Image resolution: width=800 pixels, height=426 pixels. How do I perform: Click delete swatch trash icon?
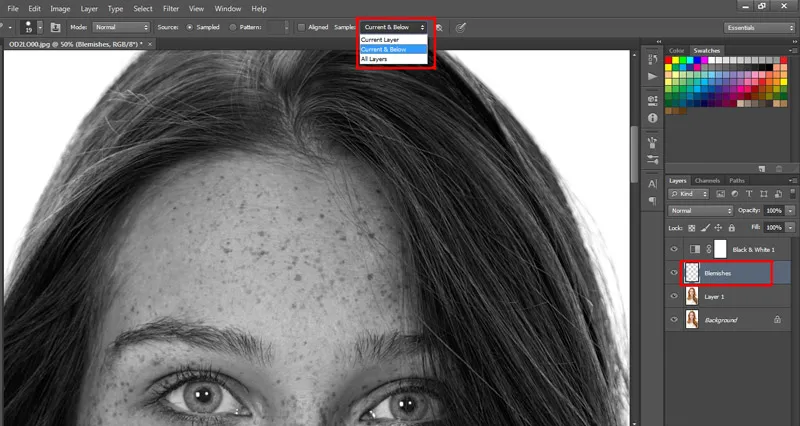(779, 168)
